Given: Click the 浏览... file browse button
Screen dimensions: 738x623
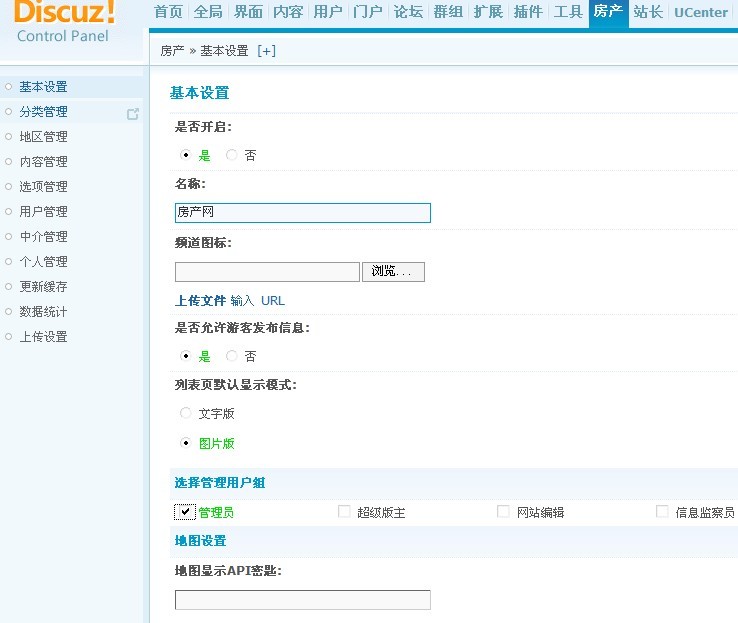Looking at the screenshot, I should pyautogui.click(x=393, y=272).
